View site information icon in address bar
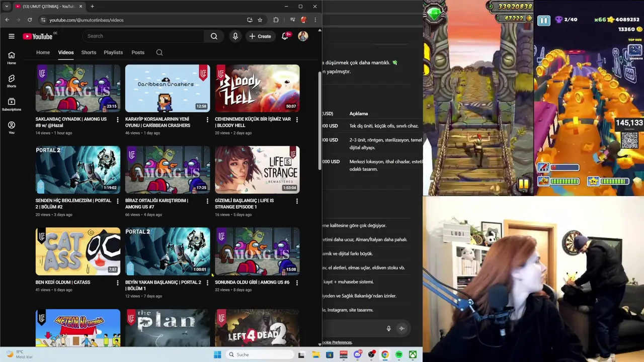Screen dimensions: 644x362 pos(43,20)
